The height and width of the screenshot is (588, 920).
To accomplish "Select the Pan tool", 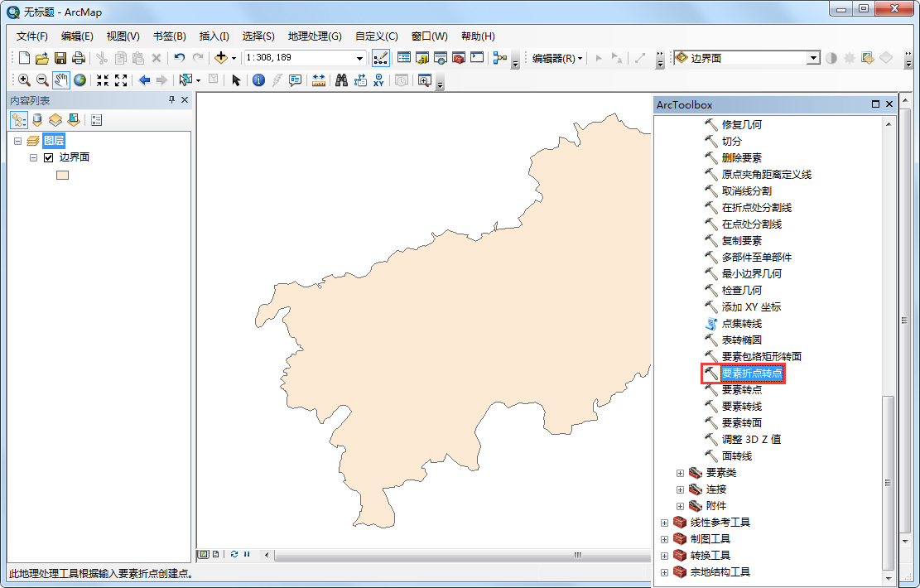I will click(60, 80).
